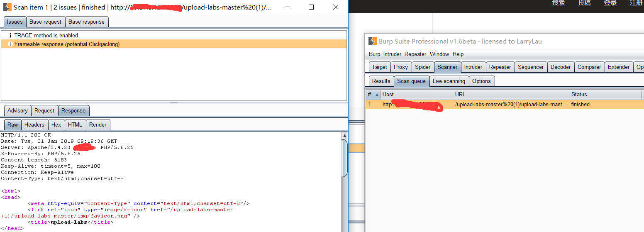Open the Window menu
644x232 pixels.
tap(439, 54)
